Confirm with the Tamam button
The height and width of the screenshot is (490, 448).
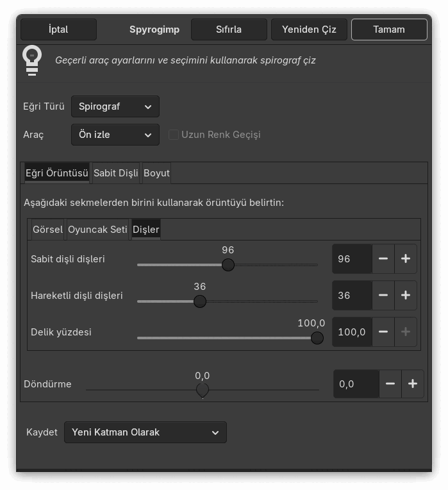[389, 30]
